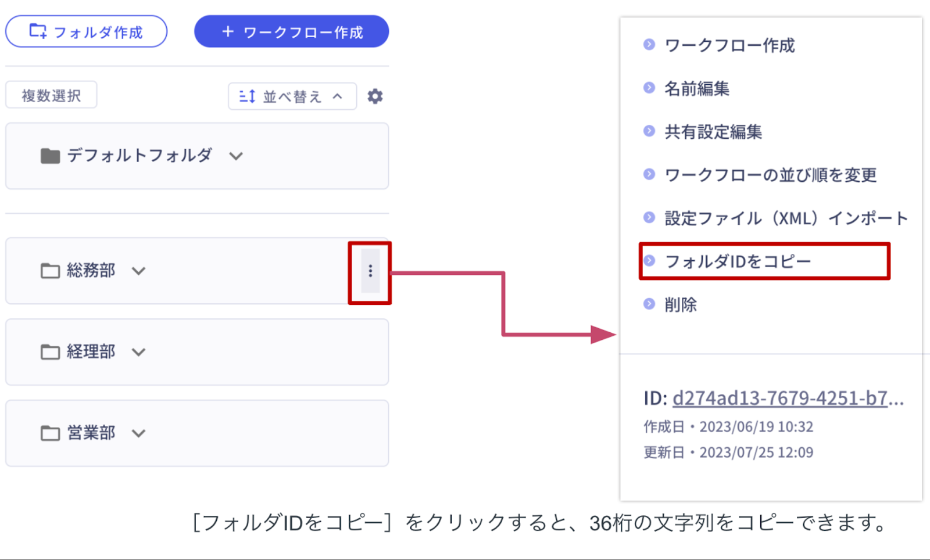Choose 名前編集 in the context menu
Image resolution: width=930 pixels, height=560 pixels.
coord(697,88)
